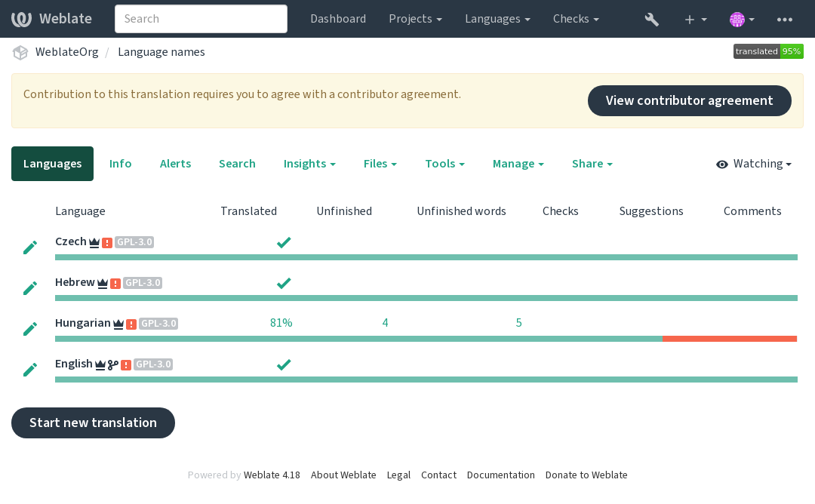Click the Hebrew translation progress bar
Image resolution: width=815 pixels, height=504 pixels.
point(426,298)
